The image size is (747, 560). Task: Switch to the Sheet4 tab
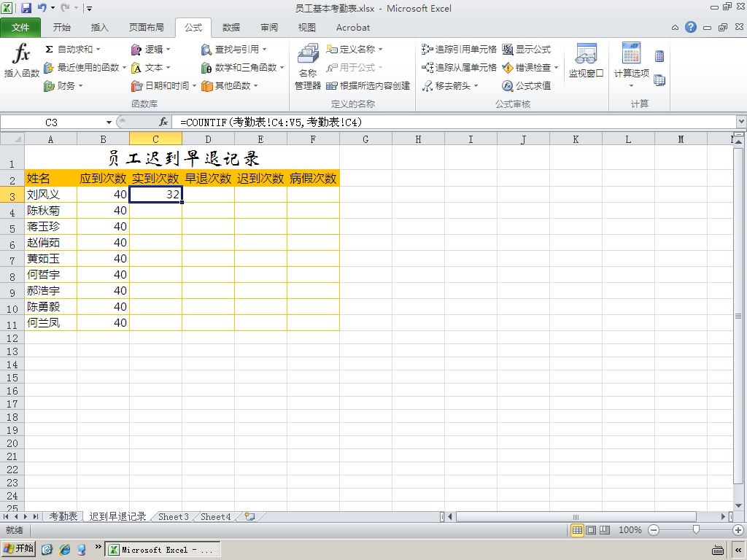215,517
